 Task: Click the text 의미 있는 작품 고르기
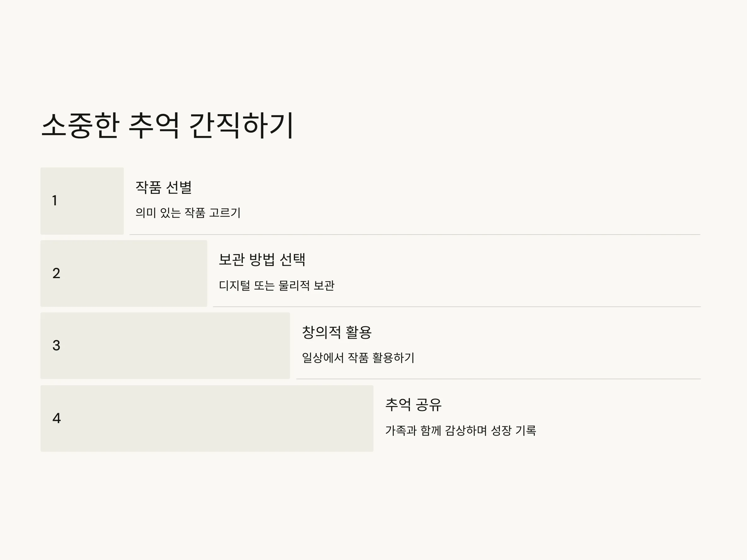188,213
